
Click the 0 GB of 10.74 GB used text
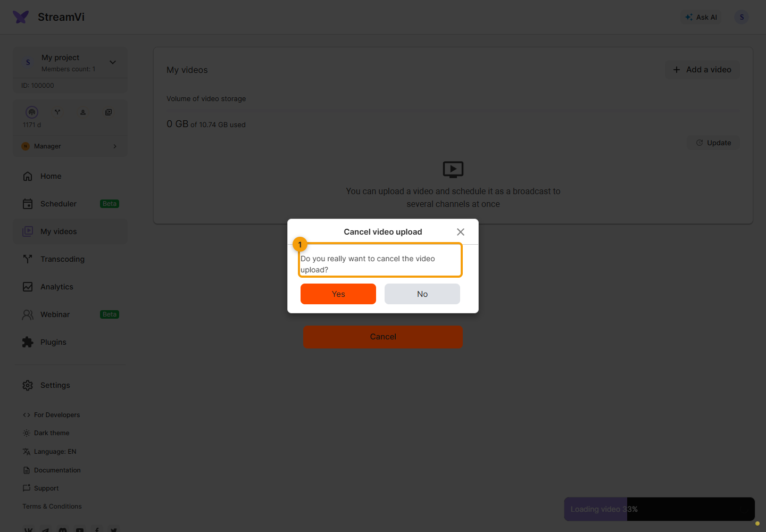206,124
